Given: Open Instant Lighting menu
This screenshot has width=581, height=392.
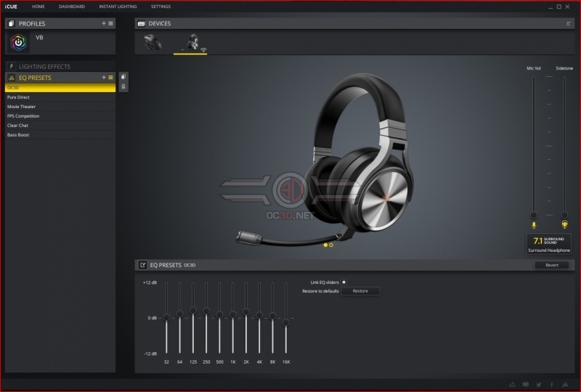Looking at the screenshot, I should [118, 7].
